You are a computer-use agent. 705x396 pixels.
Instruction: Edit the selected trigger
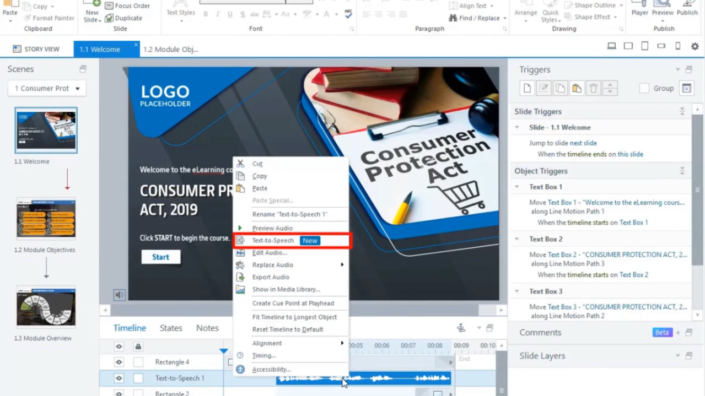coord(544,88)
